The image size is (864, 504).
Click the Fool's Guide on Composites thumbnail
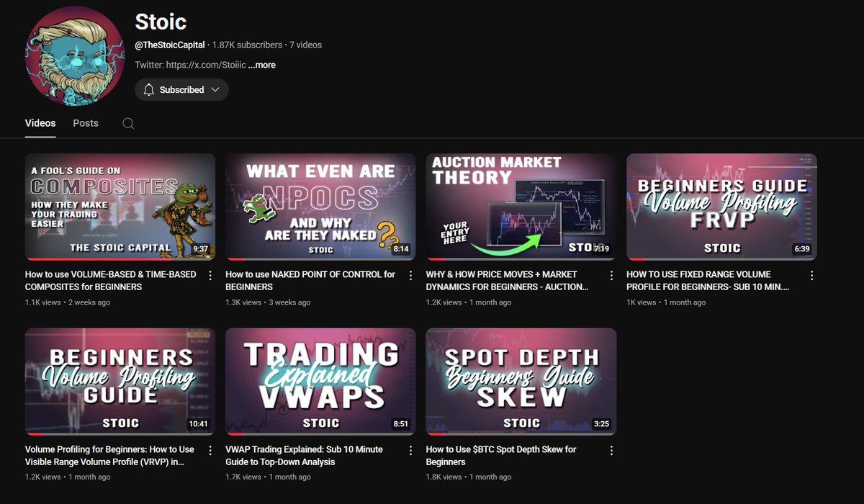click(x=120, y=207)
